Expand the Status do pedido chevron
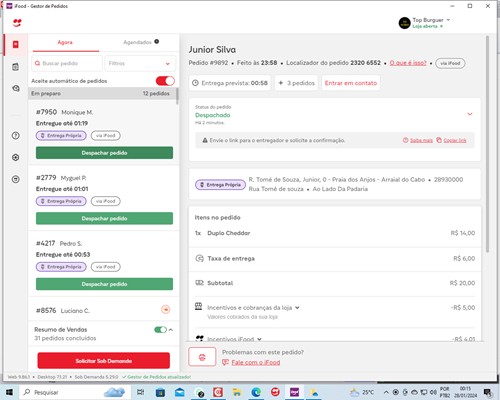The height and width of the screenshot is (400, 500). [x=470, y=114]
